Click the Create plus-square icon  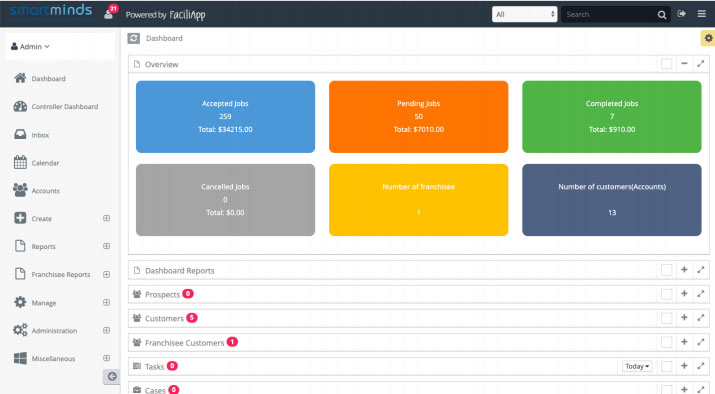[20, 218]
